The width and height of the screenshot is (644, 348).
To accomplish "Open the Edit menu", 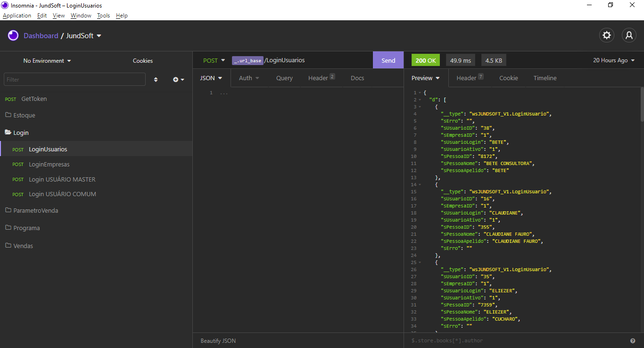I will pos(42,16).
